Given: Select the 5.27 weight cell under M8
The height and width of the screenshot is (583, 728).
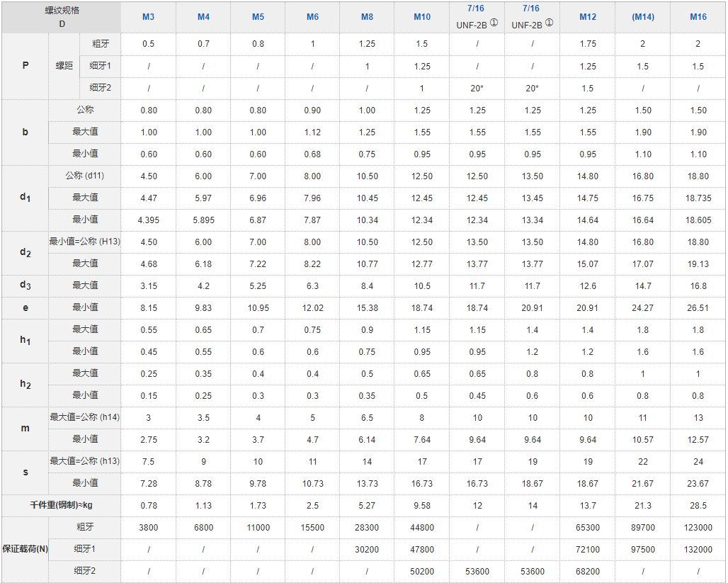Looking at the screenshot, I should (368, 505).
